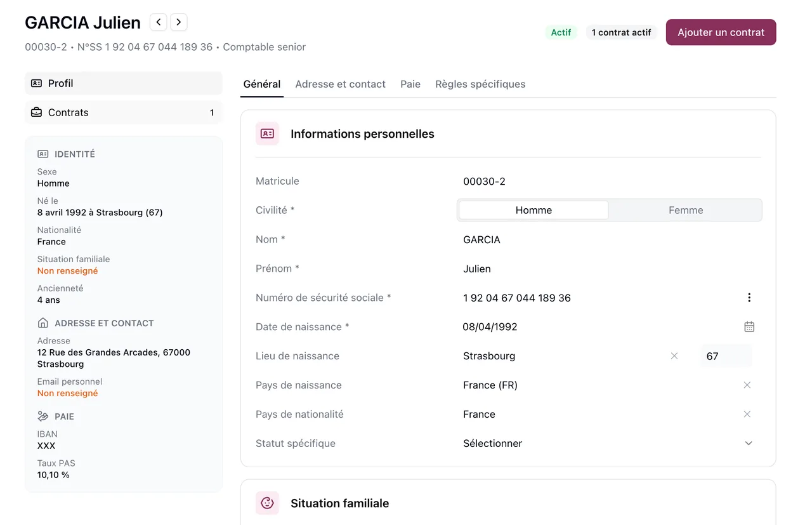
Task: Switch to the Général tab
Action: point(262,84)
